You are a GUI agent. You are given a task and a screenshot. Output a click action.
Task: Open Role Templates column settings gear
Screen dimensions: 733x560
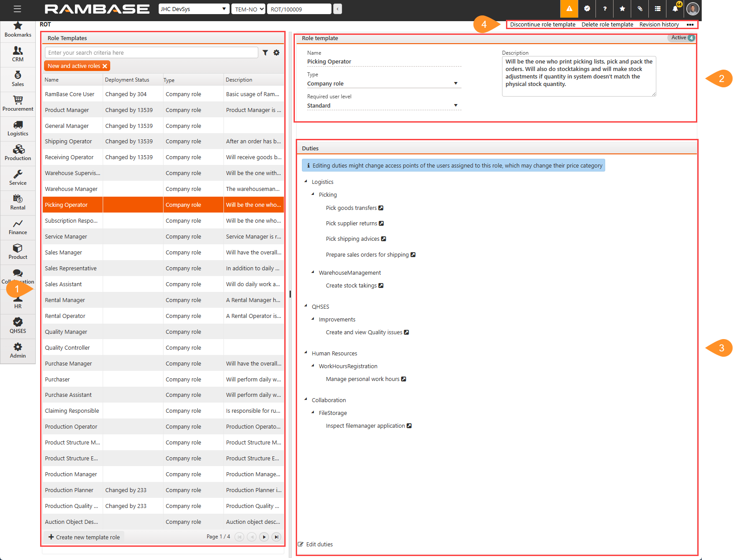276,53
